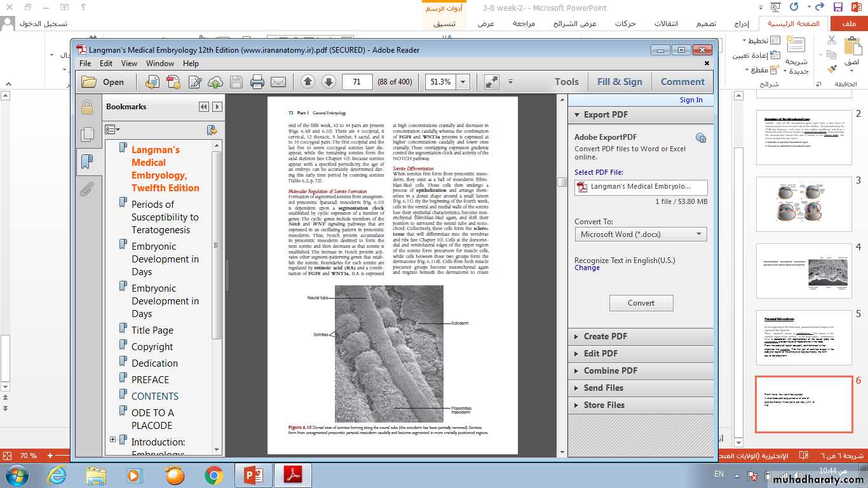Open the Page Thumbnails panel icon
This screenshot has height=488, width=868.
coord(87,134)
